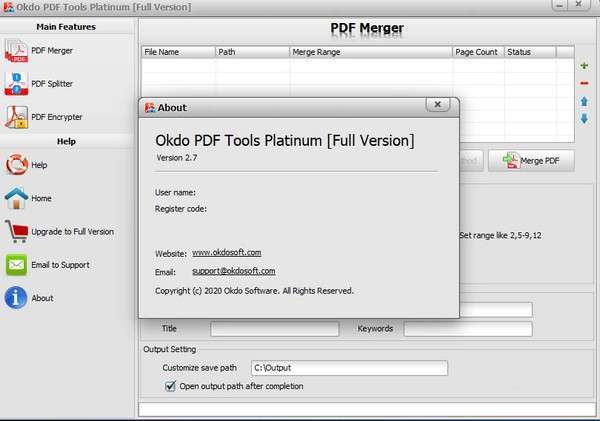Click the Home house icon

(16, 198)
